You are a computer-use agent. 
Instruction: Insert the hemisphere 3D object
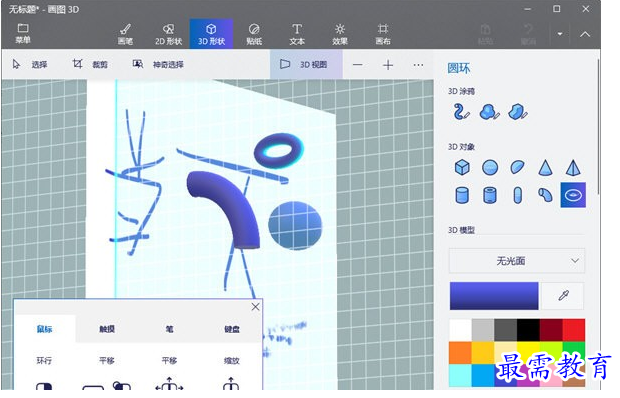point(517,167)
